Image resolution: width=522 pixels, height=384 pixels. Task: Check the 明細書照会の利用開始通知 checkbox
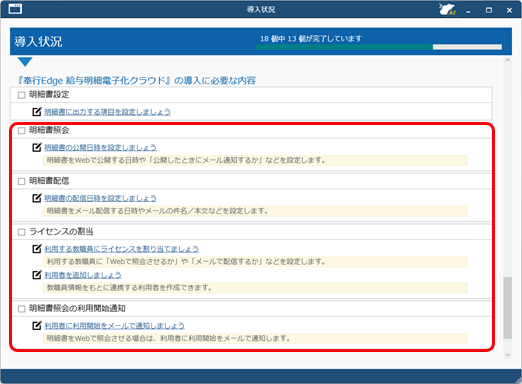coord(22,309)
